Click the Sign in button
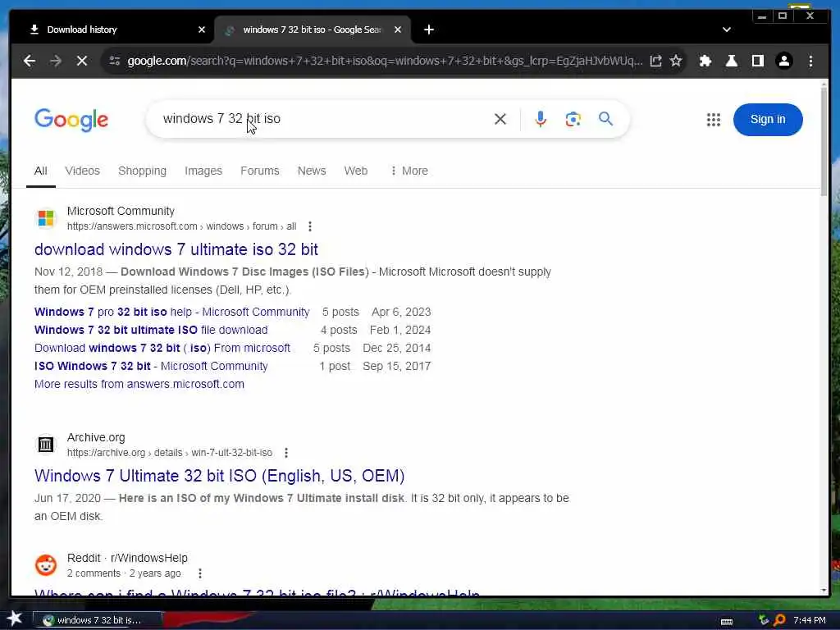 point(768,120)
